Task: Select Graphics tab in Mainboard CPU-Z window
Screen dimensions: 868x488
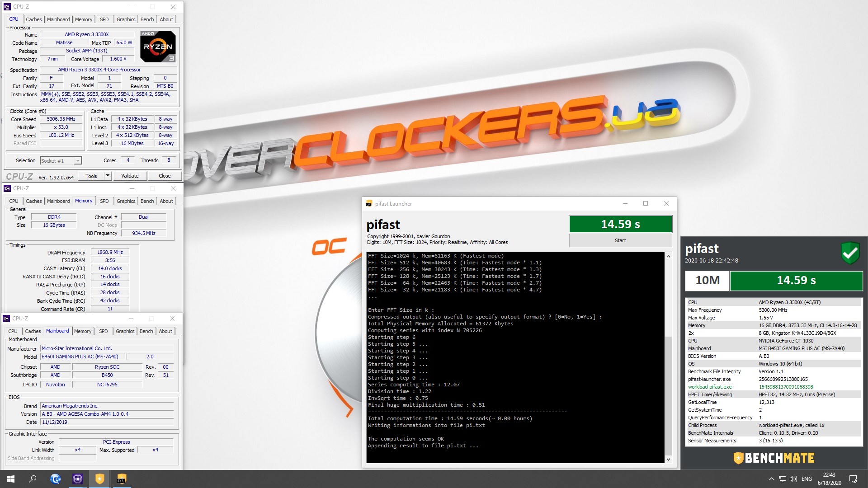Action: tap(125, 331)
